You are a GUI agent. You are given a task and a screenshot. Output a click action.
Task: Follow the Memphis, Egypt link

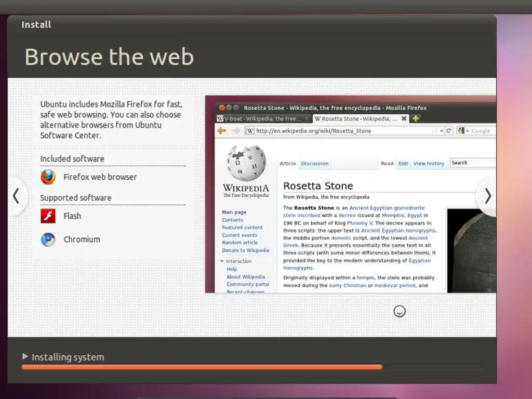[402, 216]
